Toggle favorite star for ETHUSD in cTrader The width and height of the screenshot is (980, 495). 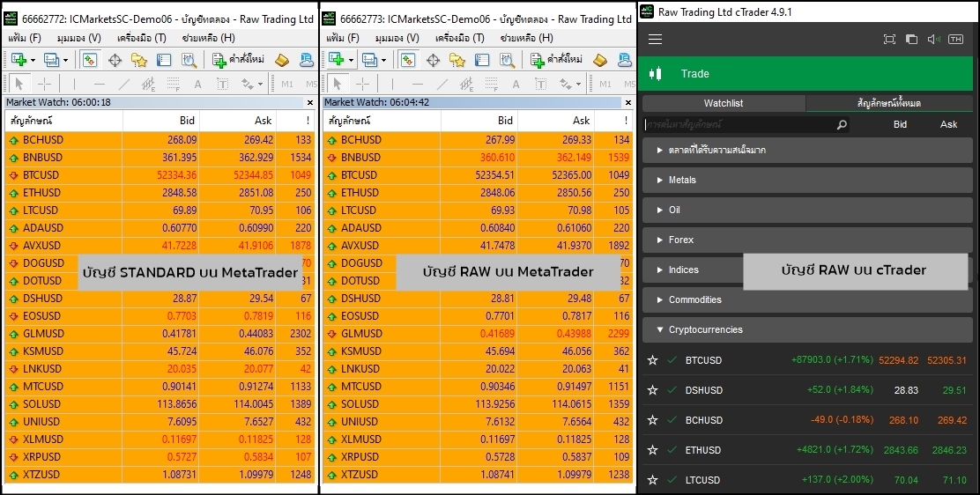652,450
